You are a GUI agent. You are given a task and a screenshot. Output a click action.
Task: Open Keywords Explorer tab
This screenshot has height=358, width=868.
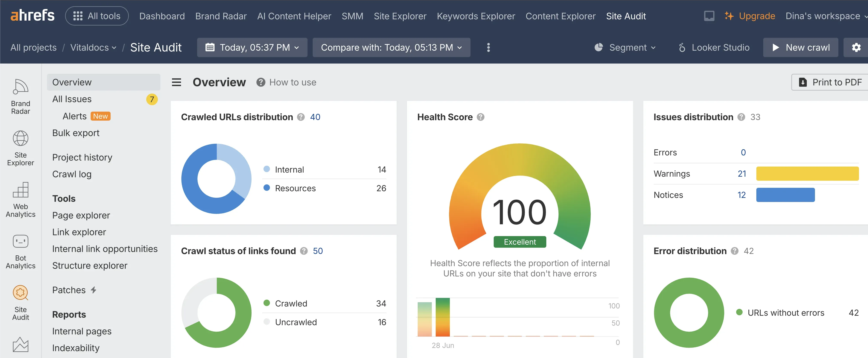tap(476, 16)
